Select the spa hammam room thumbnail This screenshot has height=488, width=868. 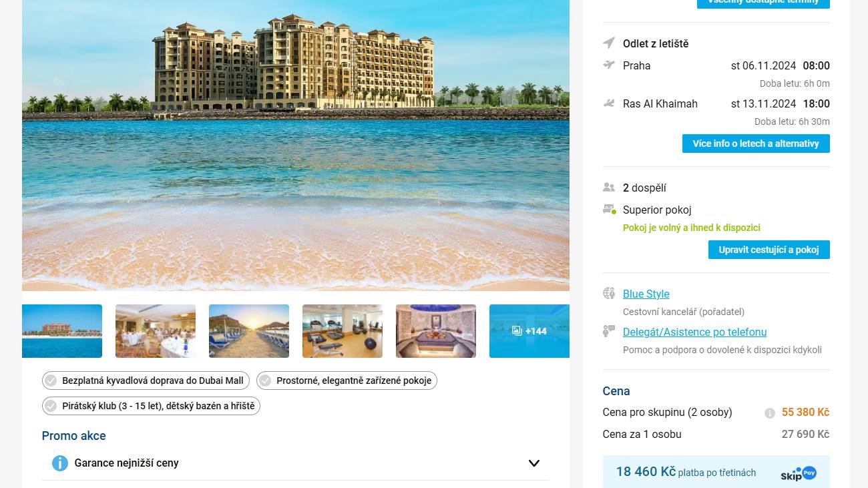pyautogui.click(x=436, y=331)
